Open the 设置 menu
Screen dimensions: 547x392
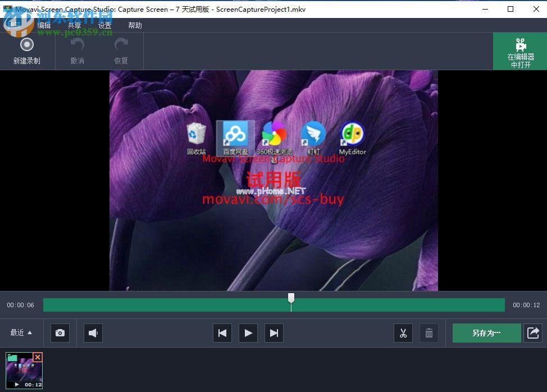tap(104, 25)
